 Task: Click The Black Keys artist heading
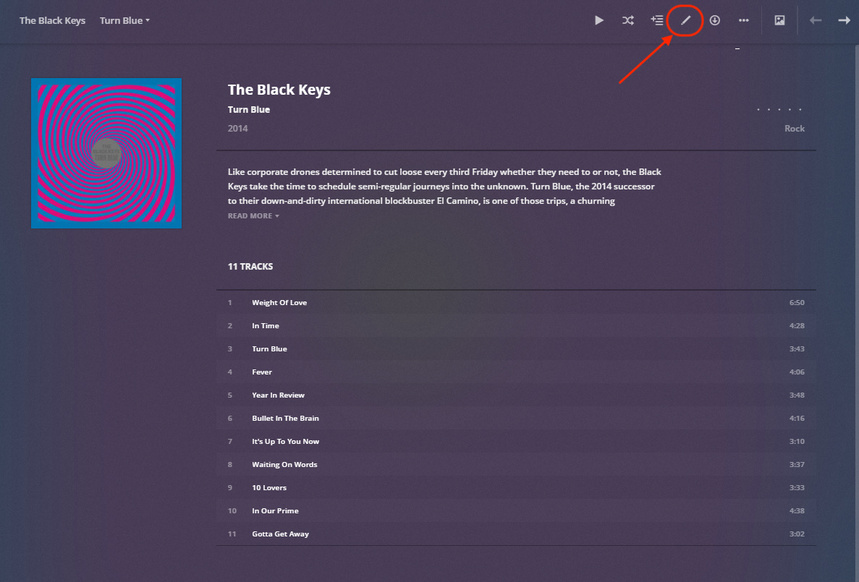(279, 90)
